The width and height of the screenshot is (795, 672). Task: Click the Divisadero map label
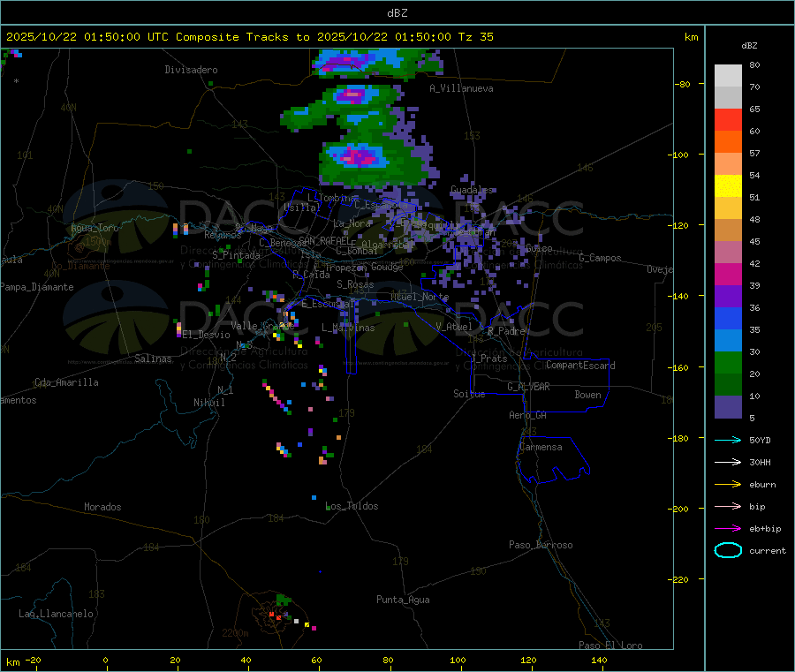click(x=191, y=70)
